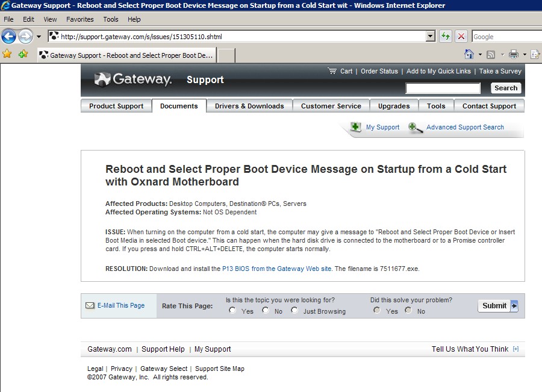Click the Refresh page icon
542x392 pixels.
[x=446, y=36]
